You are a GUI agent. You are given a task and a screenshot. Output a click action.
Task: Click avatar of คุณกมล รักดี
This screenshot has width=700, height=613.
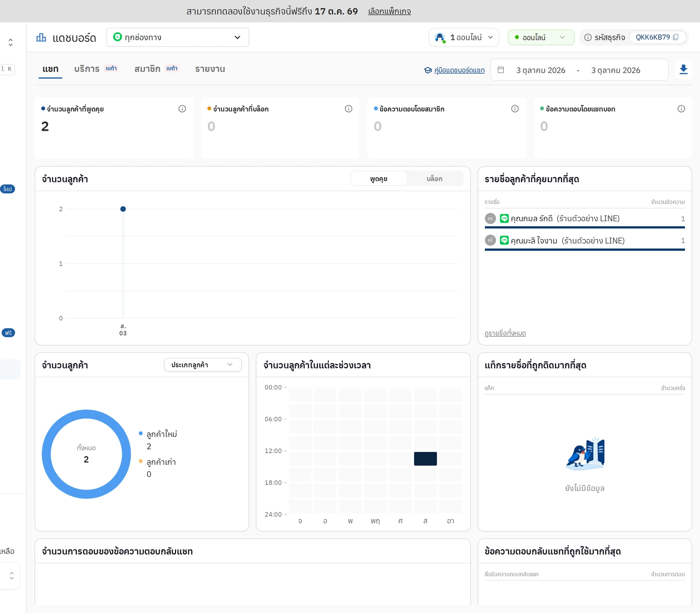point(490,219)
